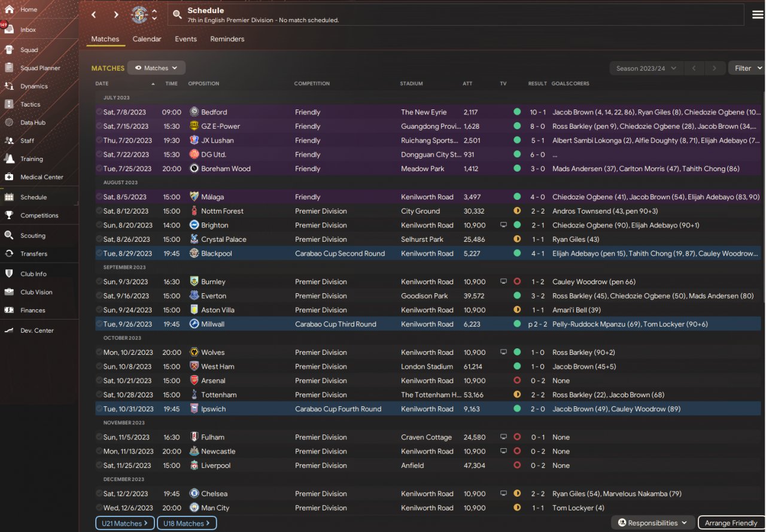Open the Inbox envelope icon

(9, 29)
